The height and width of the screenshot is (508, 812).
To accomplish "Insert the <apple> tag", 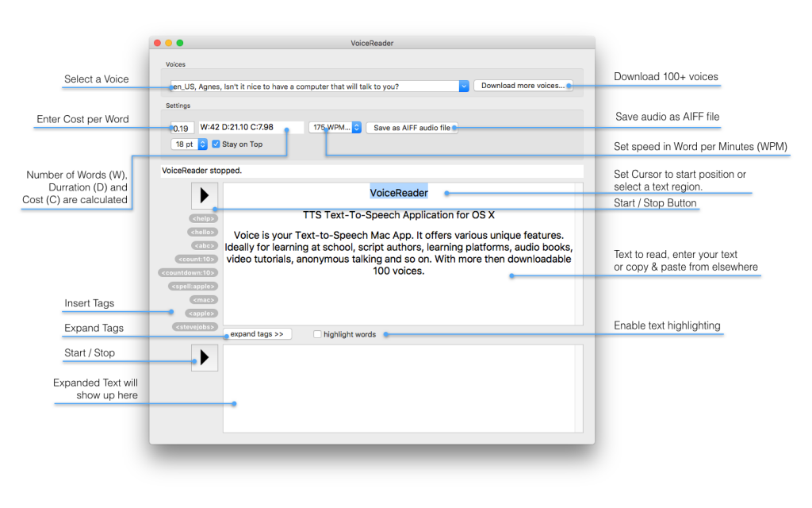I will click(201, 313).
